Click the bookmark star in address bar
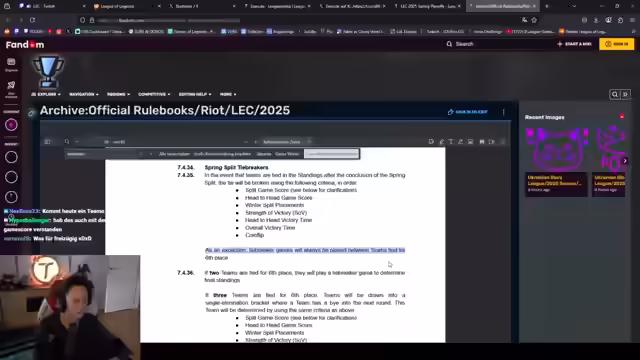640x360 pixels. point(534,20)
